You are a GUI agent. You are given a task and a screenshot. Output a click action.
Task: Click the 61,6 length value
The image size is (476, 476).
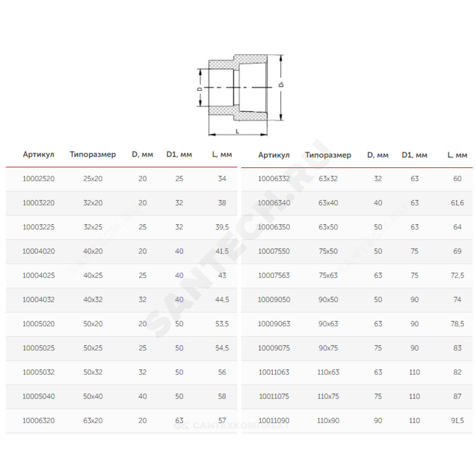point(457,203)
